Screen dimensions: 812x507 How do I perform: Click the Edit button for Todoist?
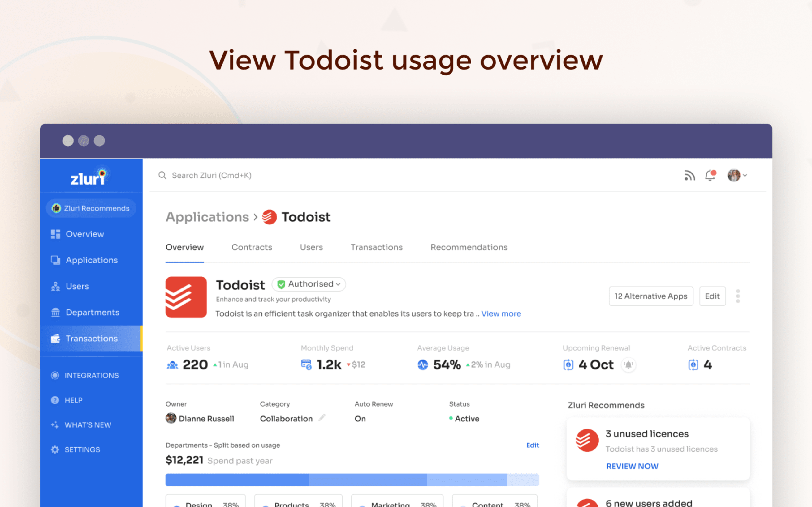tap(712, 296)
